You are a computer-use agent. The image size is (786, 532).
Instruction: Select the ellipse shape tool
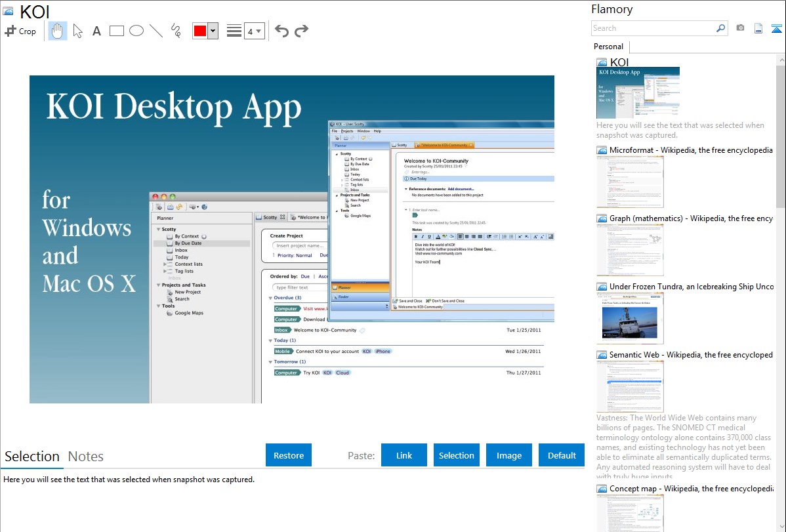136,31
